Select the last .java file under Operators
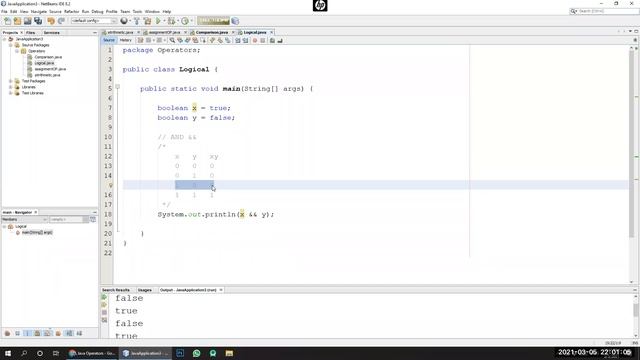The width and height of the screenshot is (640, 360). tap(47, 75)
